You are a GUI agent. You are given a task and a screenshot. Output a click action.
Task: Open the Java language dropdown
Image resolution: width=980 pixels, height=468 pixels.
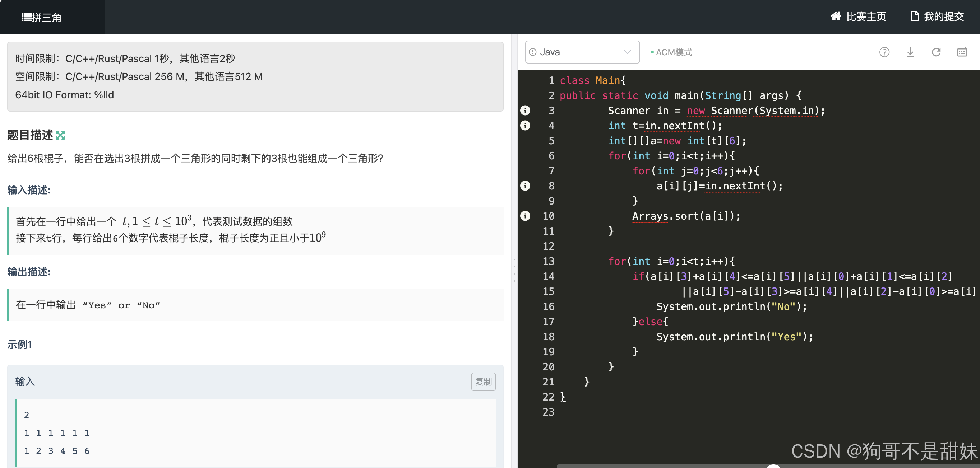pos(582,52)
